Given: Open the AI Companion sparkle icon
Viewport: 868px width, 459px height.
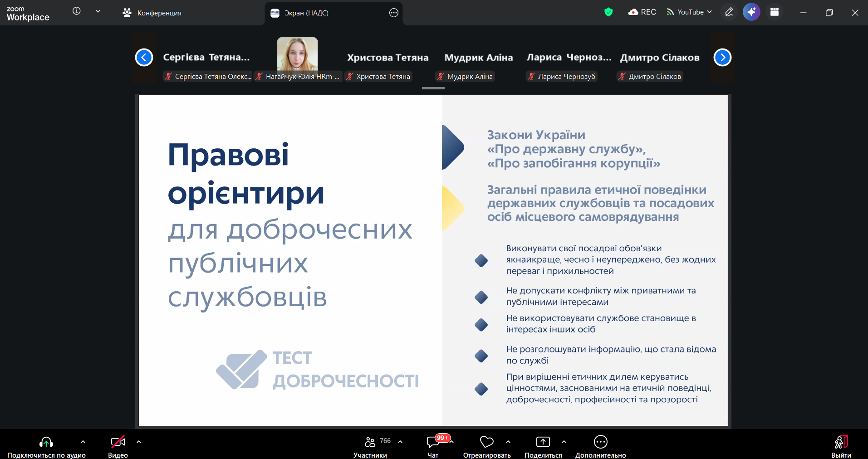Looking at the screenshot, I should [751, 12].
